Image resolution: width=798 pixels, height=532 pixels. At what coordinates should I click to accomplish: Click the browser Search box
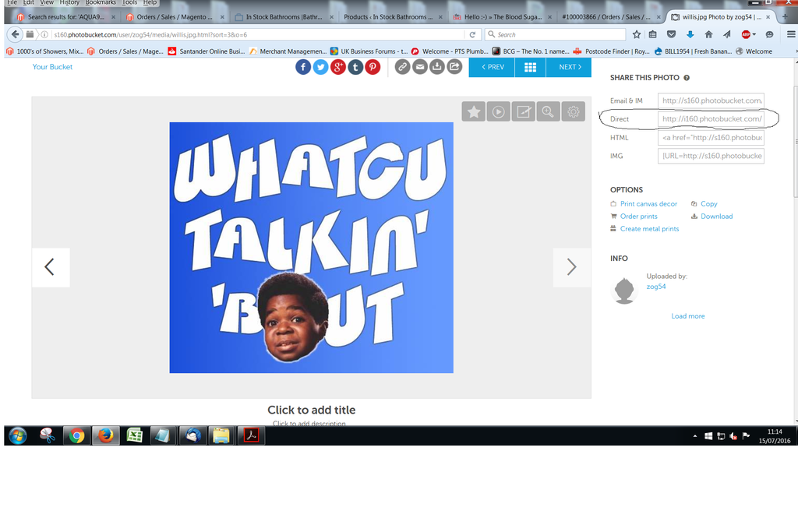click(x=555, y=34)
